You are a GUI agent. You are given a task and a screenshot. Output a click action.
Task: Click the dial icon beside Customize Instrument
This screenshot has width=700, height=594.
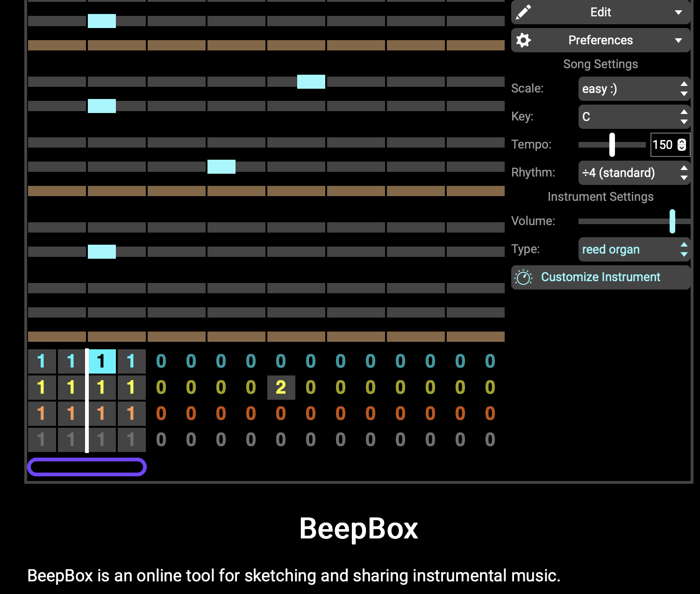click(x=523, y=277)
